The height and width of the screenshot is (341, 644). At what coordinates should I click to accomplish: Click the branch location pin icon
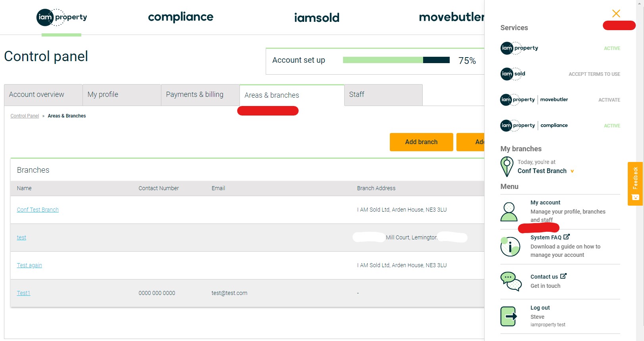507,166
